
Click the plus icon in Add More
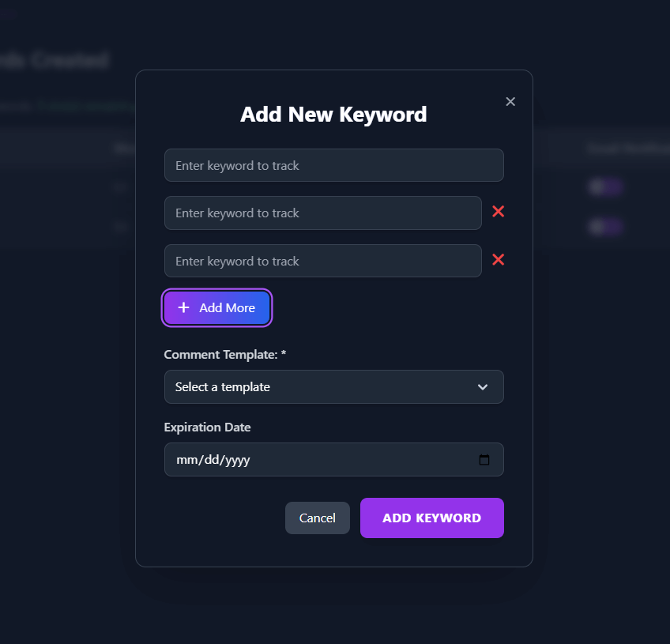point(184,308)
